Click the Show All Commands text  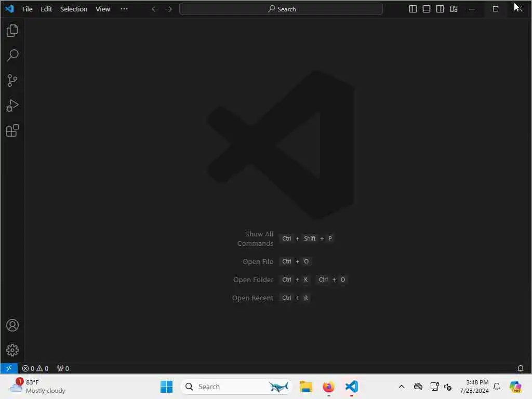[x=255, y=239]
